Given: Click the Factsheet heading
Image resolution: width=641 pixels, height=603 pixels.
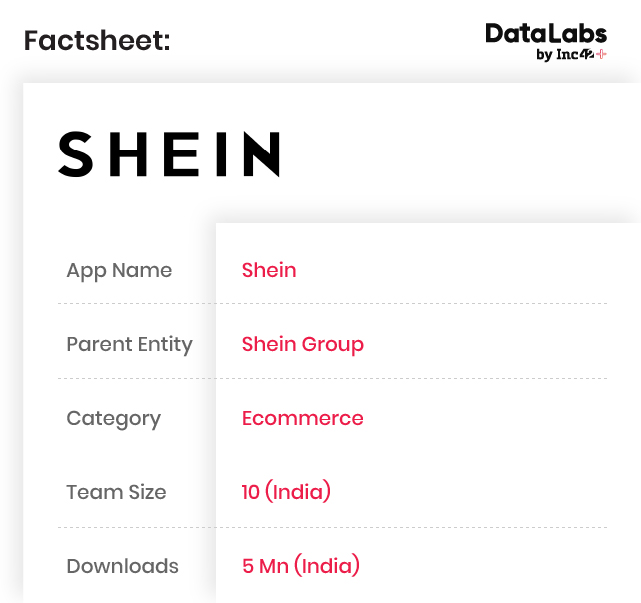Looking at the screenshot, I should (97, 41).
